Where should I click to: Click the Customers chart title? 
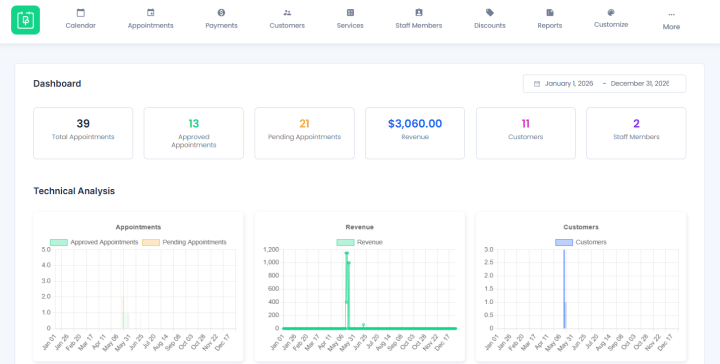pyautogui.click(x=581, y=227)
